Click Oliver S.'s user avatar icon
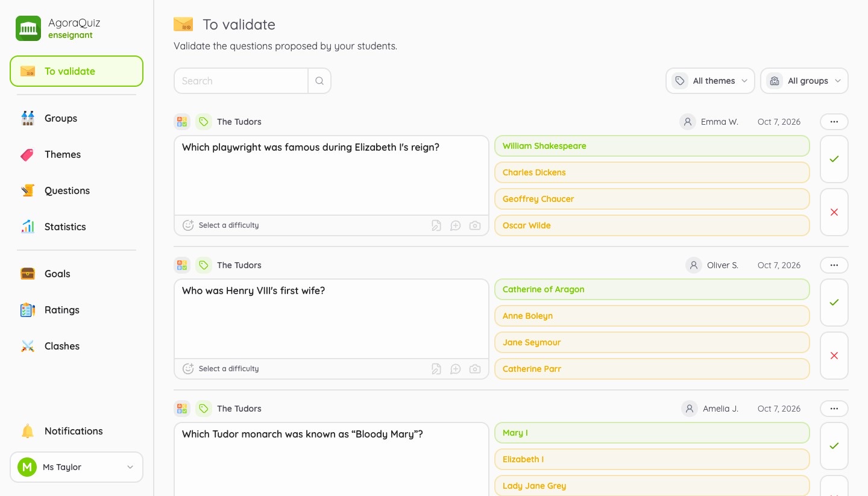 694,265
